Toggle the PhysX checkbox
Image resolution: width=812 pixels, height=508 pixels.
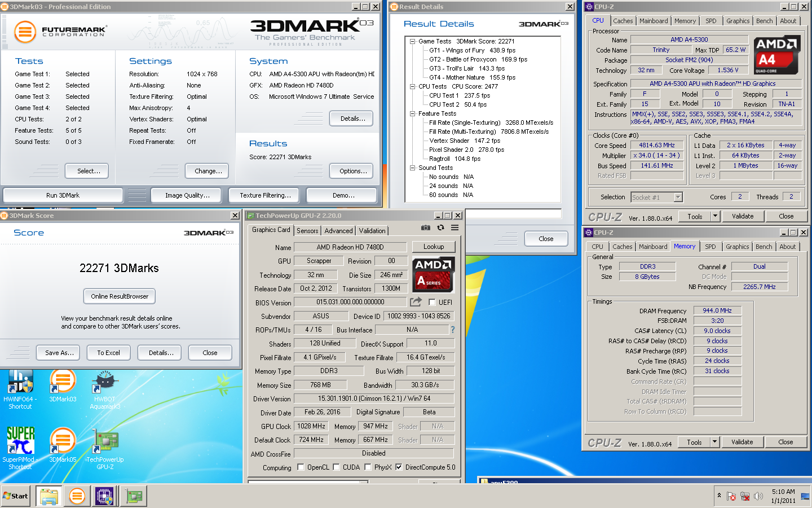(368, 467)
